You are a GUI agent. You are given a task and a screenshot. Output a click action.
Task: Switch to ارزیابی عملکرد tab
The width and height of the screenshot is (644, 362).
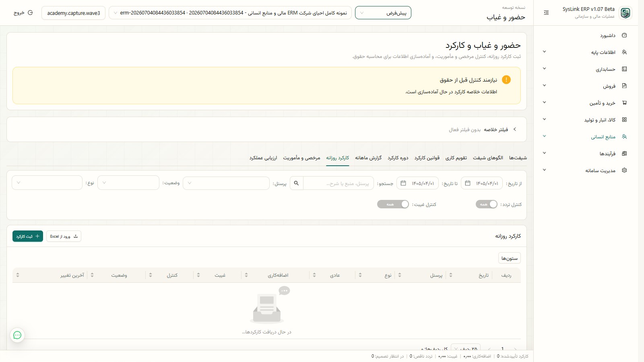263,158
